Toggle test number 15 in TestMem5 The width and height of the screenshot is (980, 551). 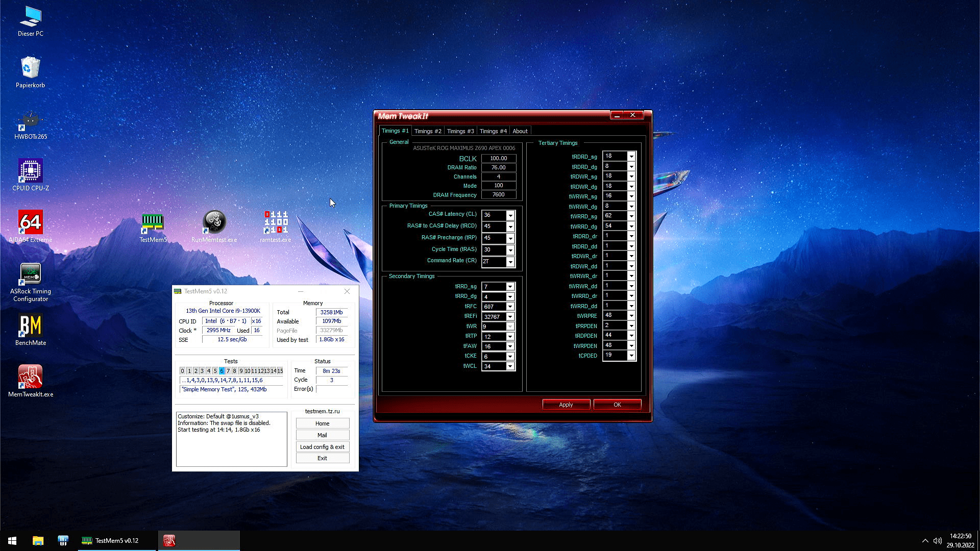(280, 371)
